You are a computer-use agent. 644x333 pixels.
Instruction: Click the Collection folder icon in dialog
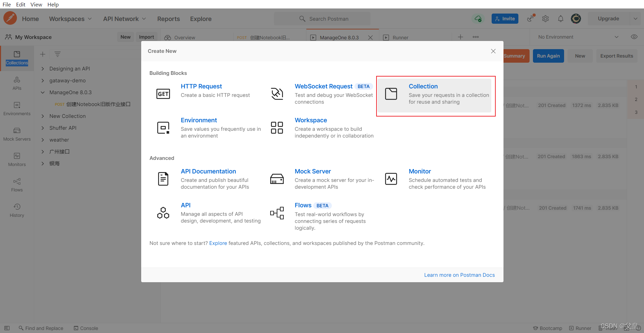click(x=391, y=94)
